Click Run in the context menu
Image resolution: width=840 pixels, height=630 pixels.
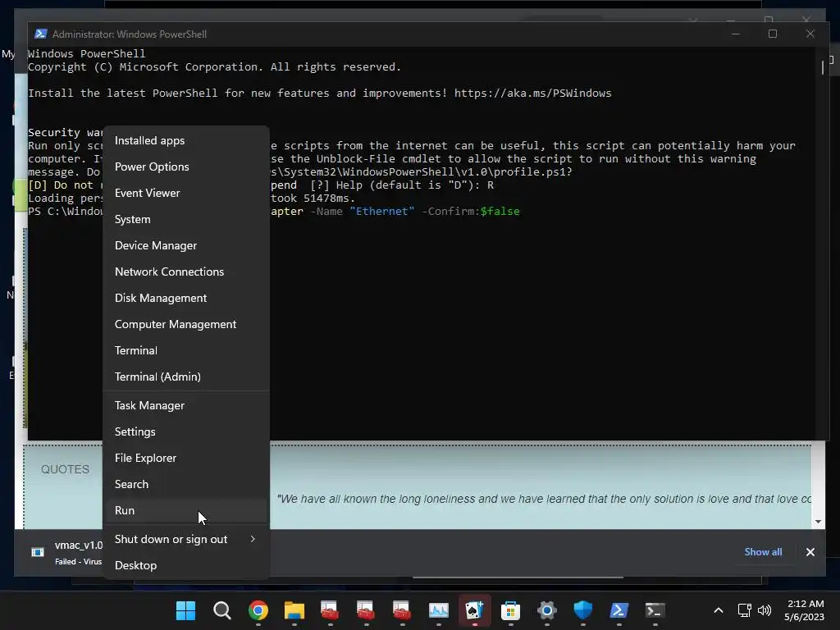coord(186,510)
